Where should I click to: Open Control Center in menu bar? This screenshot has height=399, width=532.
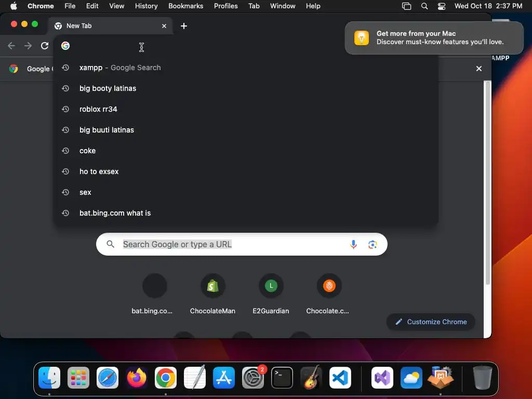tap(442, 6)
